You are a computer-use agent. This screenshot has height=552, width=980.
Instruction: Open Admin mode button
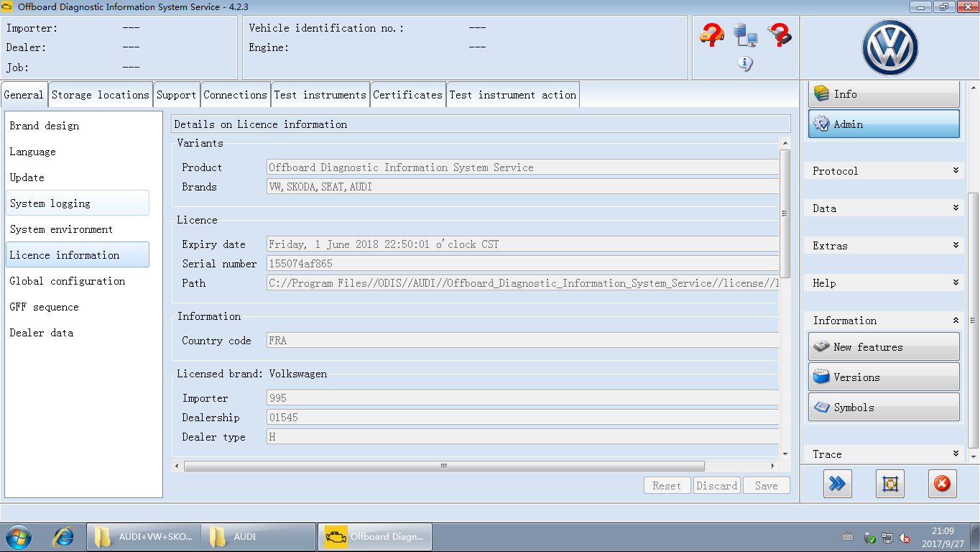[884, 124]
